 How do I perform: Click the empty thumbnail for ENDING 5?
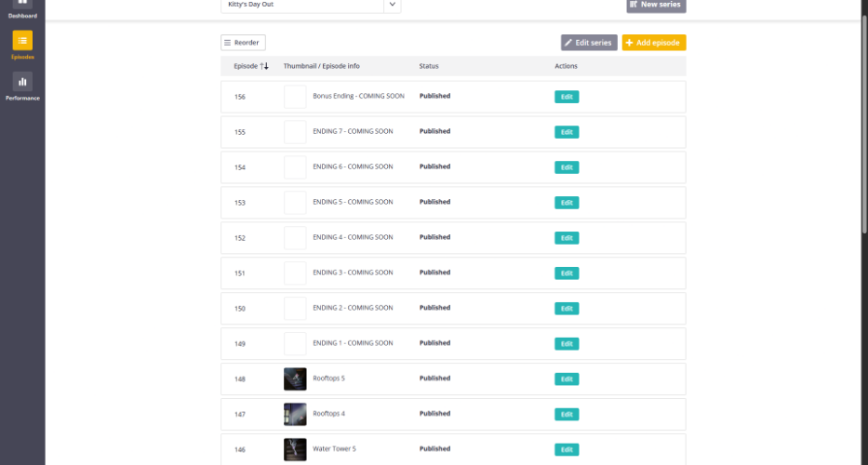pyautogui.click(x=295, y=203)
